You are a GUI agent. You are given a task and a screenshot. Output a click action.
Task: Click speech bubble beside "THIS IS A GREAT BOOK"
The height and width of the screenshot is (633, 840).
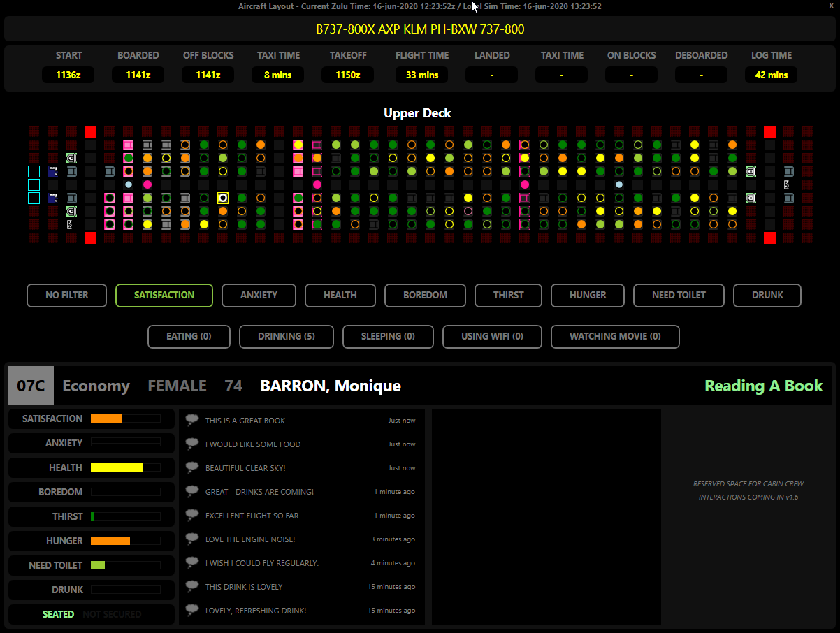(x=192, y=420)
